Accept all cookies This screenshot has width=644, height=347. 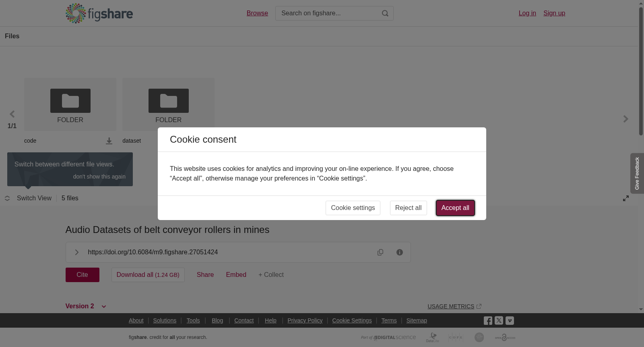455,208
